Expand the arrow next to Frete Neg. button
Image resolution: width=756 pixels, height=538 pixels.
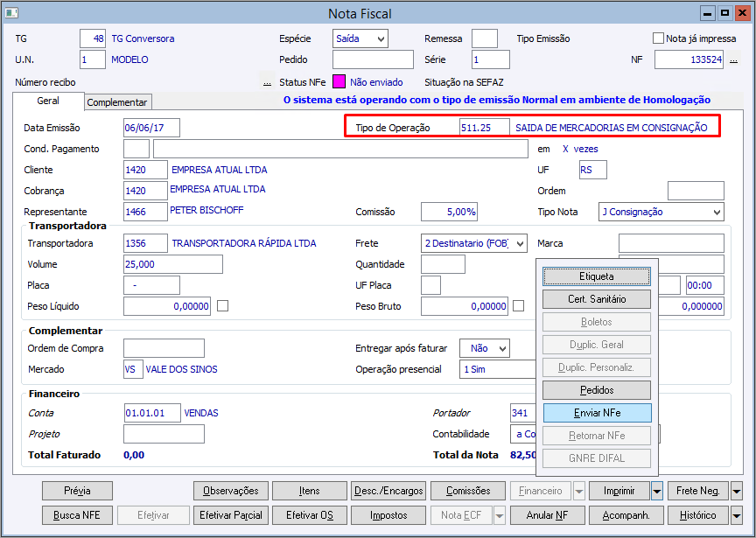(x=736, y=492)
